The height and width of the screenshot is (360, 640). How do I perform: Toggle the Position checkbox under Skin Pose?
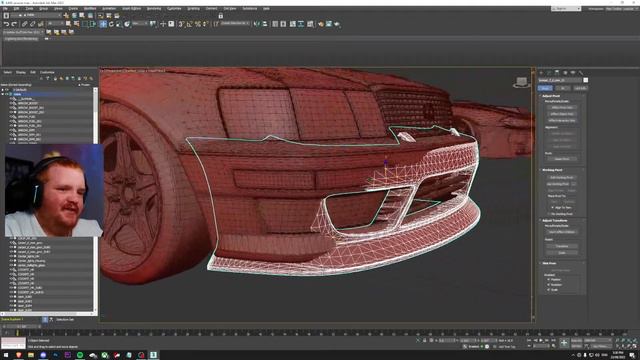(x=549, y=280)
